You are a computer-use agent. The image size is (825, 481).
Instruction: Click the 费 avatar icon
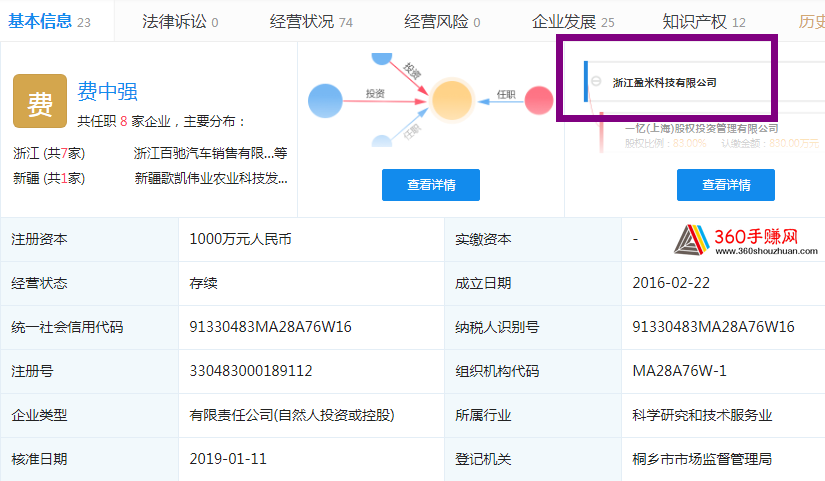click(x=40, y=101)
